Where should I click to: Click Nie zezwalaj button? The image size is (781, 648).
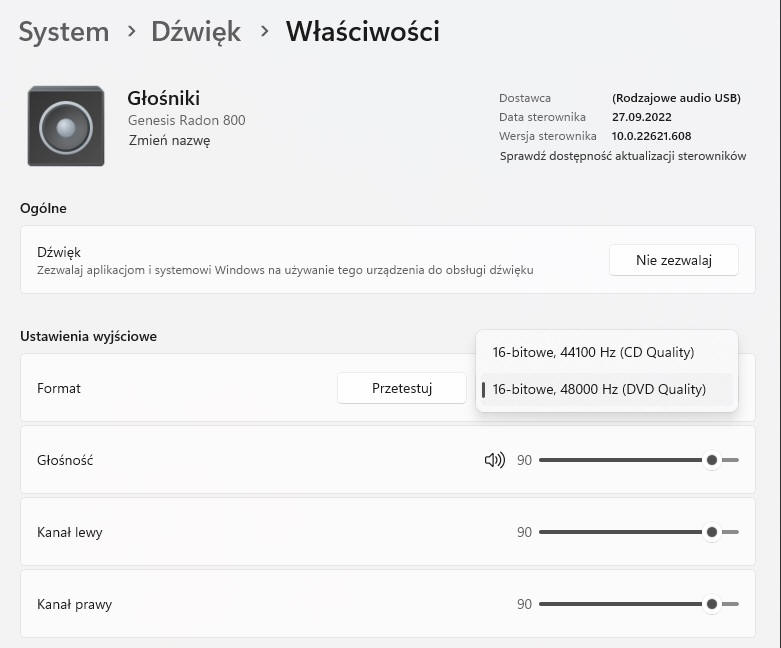[673, 260]
